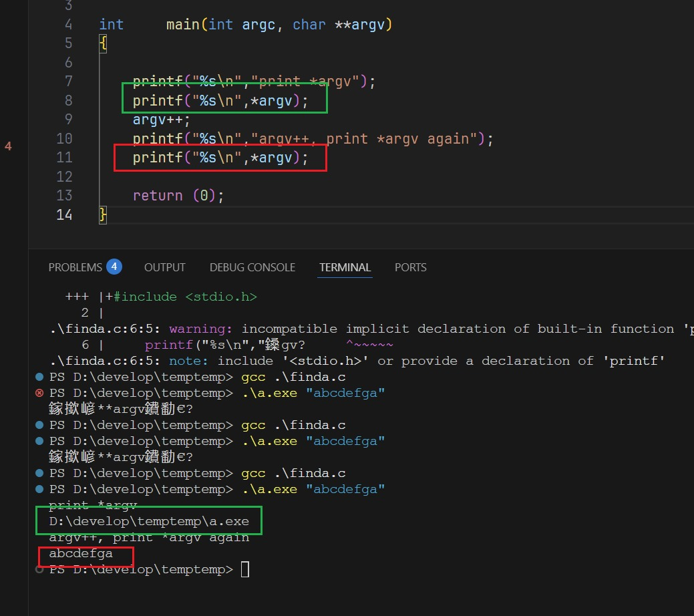Click the argv++ statement on line 9
Screen dimensions: 694x616
161,120
